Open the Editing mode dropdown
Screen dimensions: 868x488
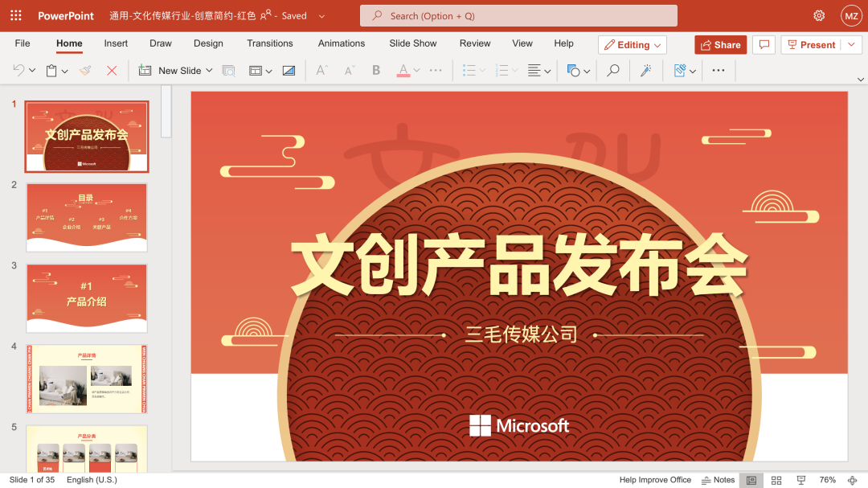pos(633,45)
